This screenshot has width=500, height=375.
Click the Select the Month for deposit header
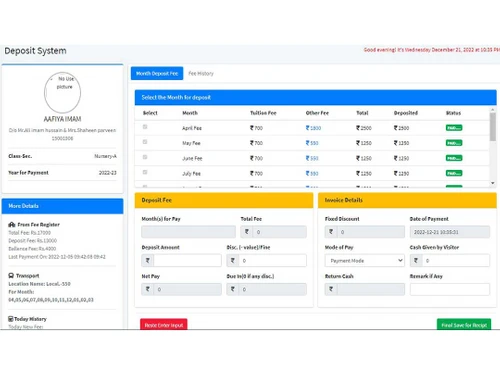coord(315,97)
